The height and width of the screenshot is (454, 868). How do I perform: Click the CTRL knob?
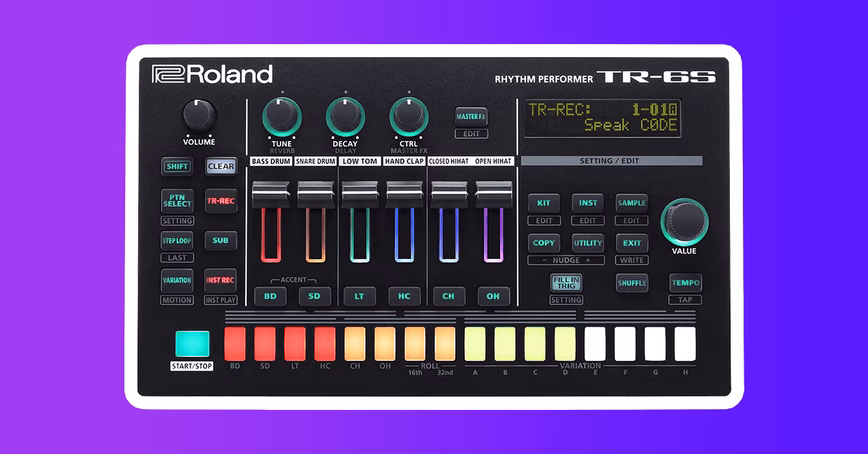pos(409,117)
